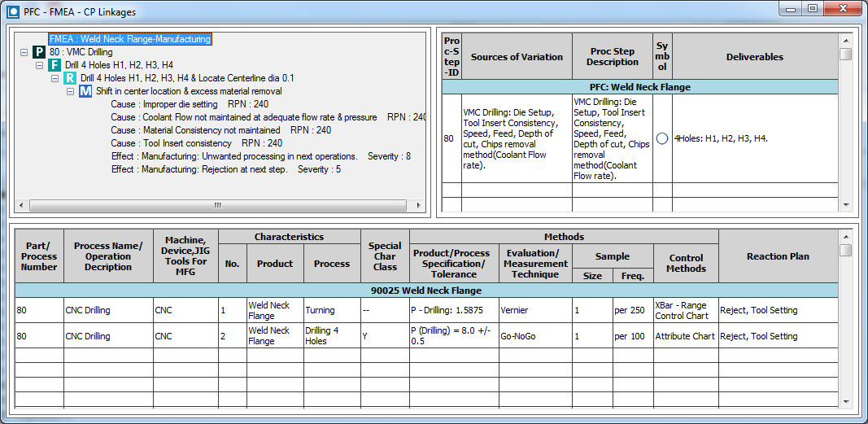Click the Attribute Chart control method cell
Screen dimensions: 868x424
click(686, 336)
